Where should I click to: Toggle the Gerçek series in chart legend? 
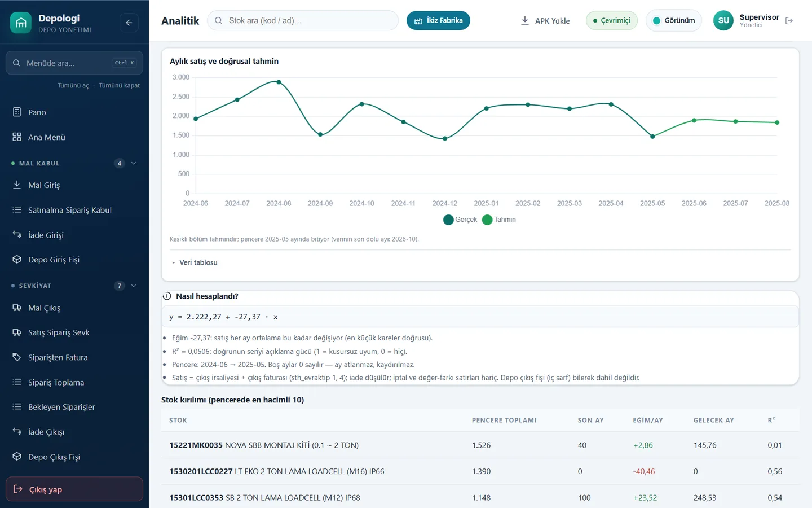click(460, 220)
